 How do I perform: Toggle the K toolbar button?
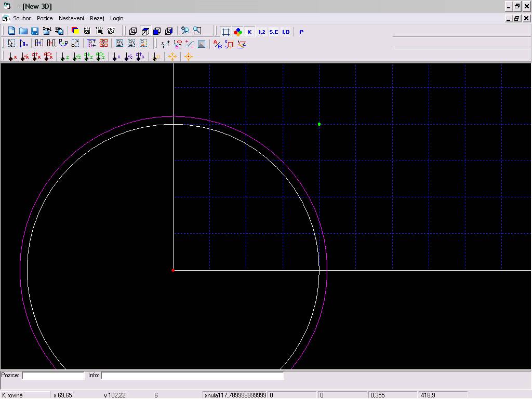[x=249, y=32]
